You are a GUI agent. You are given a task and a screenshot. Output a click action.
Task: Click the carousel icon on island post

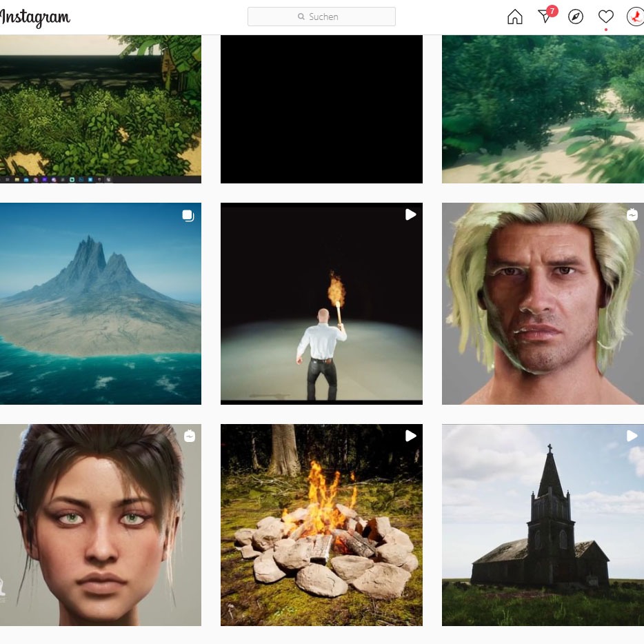[x=188, y=216]
